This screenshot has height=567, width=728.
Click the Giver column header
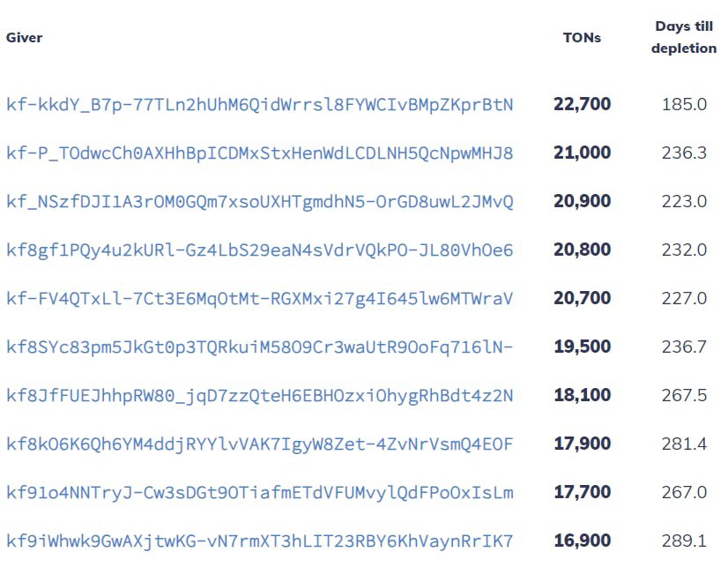coord(24,38)
